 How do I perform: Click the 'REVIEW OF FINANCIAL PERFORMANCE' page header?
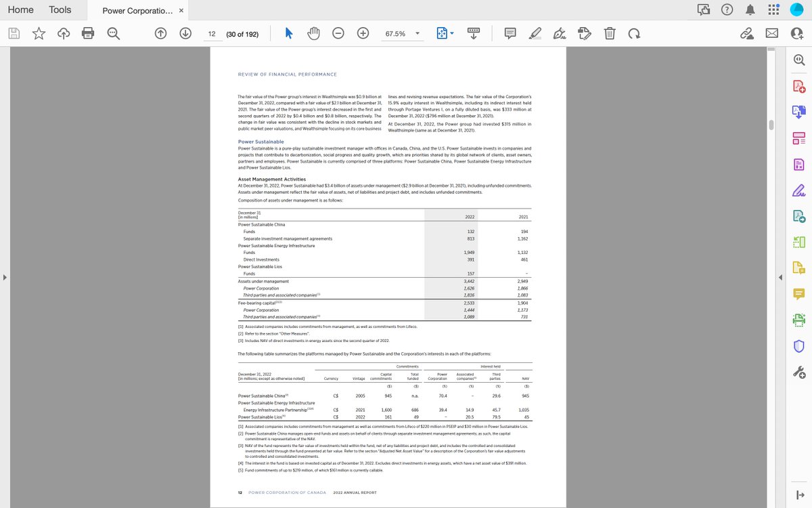[x=288, y=74]
